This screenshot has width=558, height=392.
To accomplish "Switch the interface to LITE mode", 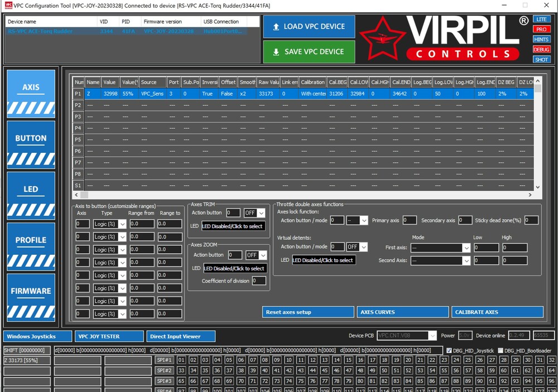I will click(x=541, y=18).
